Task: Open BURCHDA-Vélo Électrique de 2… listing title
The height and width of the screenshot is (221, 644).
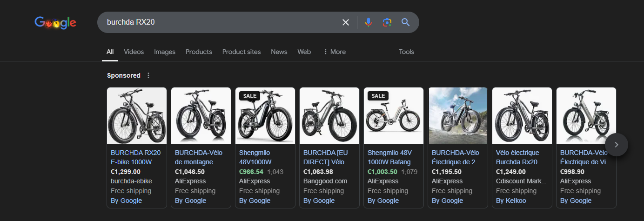Action: (456, 157)
